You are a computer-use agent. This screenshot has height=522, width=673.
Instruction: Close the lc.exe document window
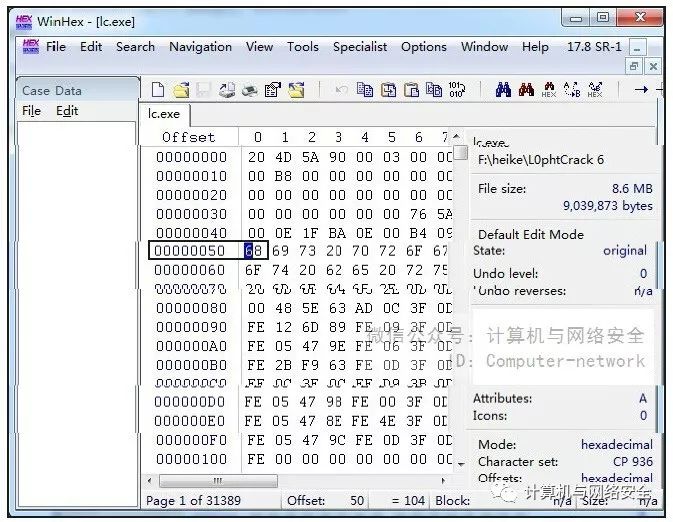pyautogui.click(x=653, y=67)
